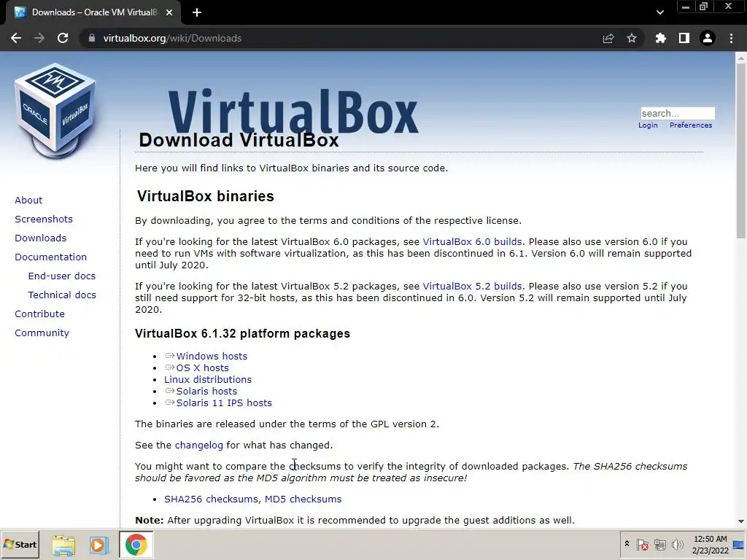This screenshot has height=560, width=747.
Task: Open End-user docs in the sidebar
Action: [x=62, y=276]
